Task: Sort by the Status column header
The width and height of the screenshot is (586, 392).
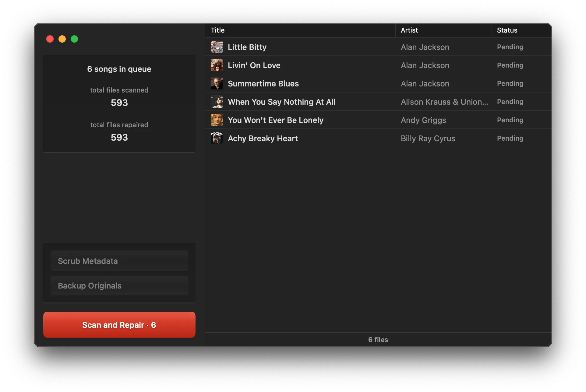Action: [x=521, y=30]
